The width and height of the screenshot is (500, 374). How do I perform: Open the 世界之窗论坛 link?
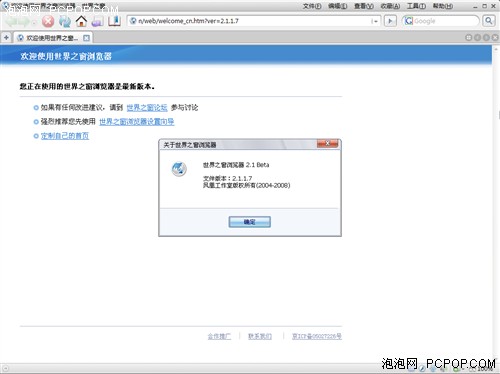coord(147,108)
